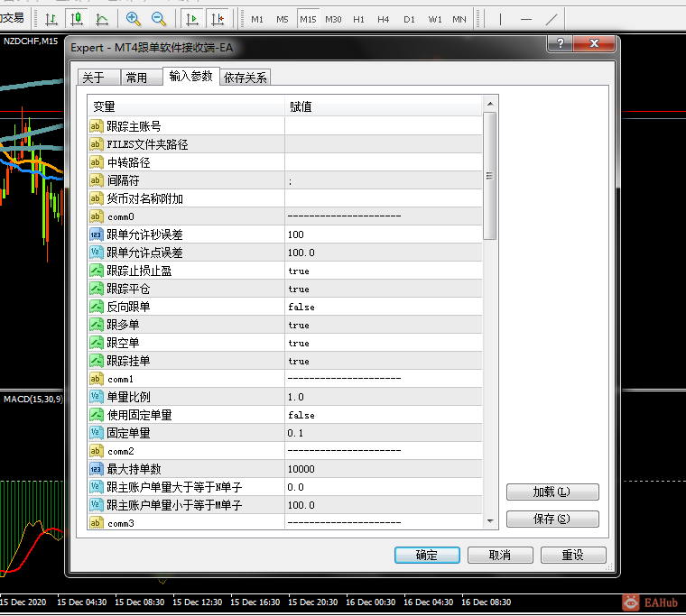Select the vertical line drawing tool

[x=500, y=19]
